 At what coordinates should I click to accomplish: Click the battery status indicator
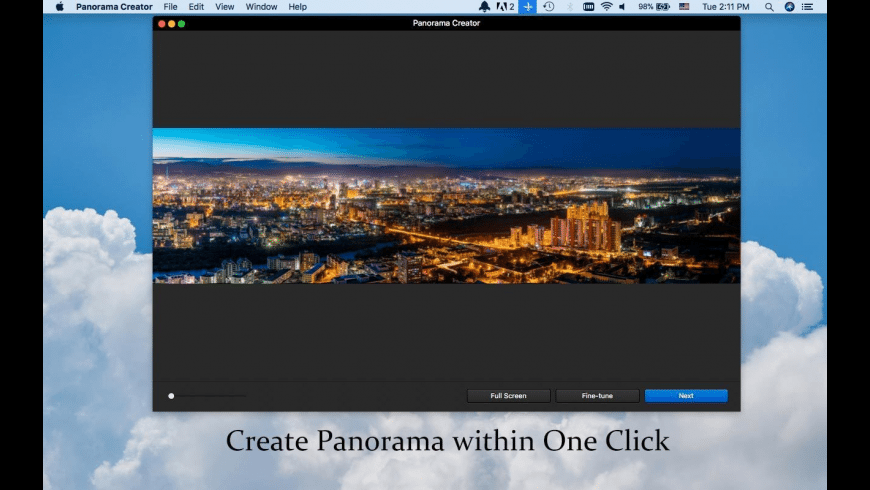click(x=654, y=7)
